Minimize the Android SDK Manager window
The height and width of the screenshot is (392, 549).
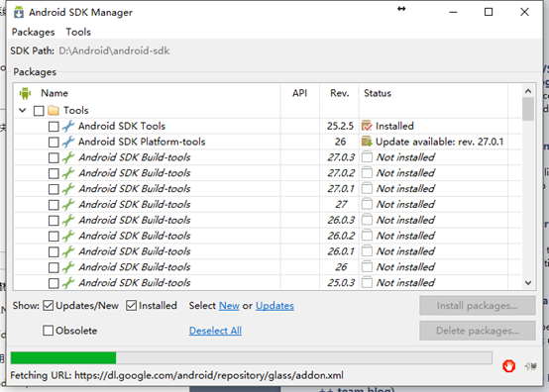point(454,12)
